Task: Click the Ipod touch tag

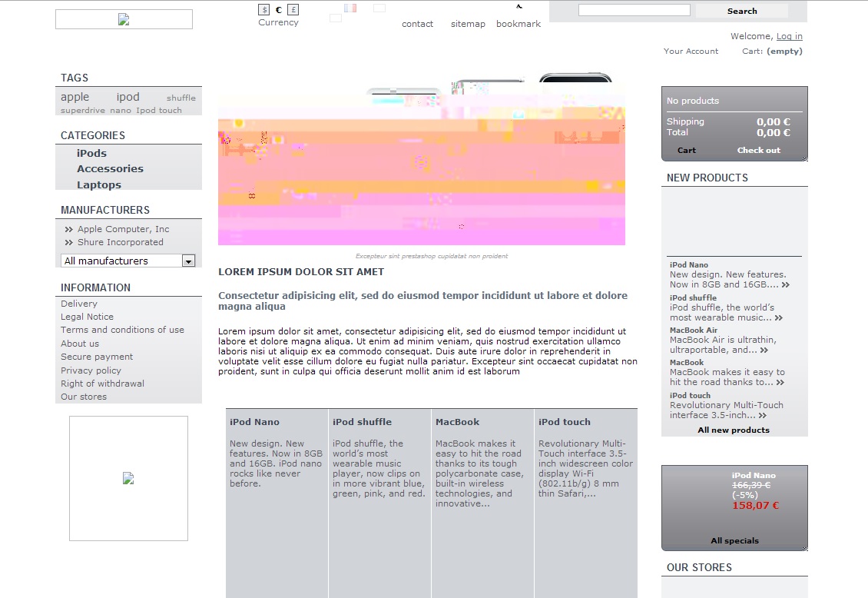Action: pos(159,110)
